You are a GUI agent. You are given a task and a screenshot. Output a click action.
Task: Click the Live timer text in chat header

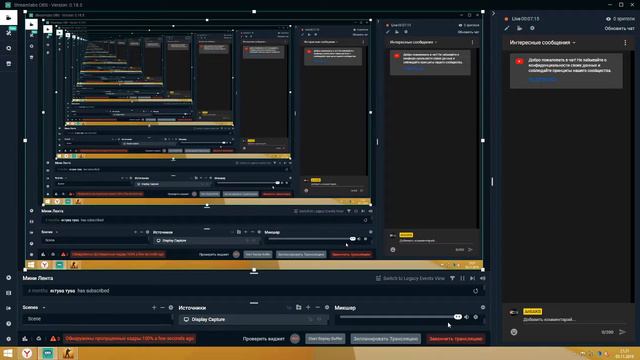pos(525,19)
